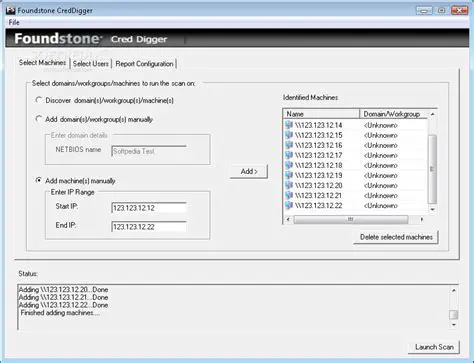474x363 pixels.
Task: Click the computer icon for \\123.123.12.19
Action: pos(289,175)
